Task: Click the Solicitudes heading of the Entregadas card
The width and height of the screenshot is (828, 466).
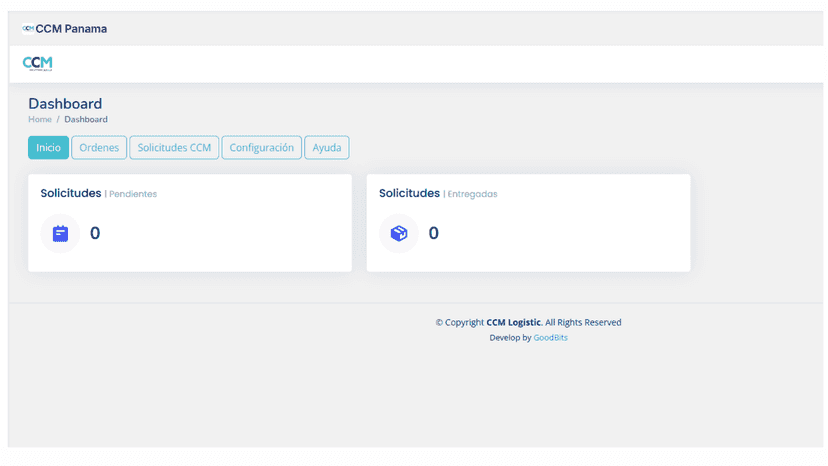Action: coord(409,193)
